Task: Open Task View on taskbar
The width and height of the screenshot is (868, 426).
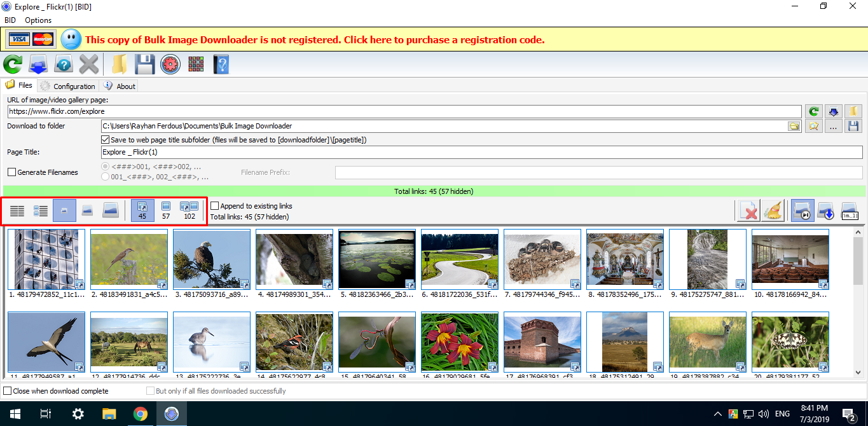Action: tap(46, 414)
